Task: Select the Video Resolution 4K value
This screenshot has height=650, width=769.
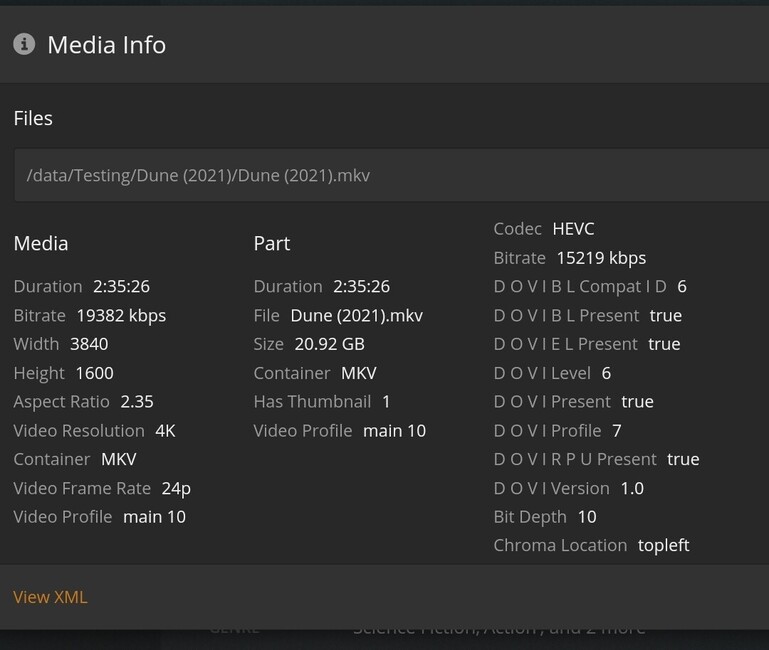Action: (x=165, y=431)
